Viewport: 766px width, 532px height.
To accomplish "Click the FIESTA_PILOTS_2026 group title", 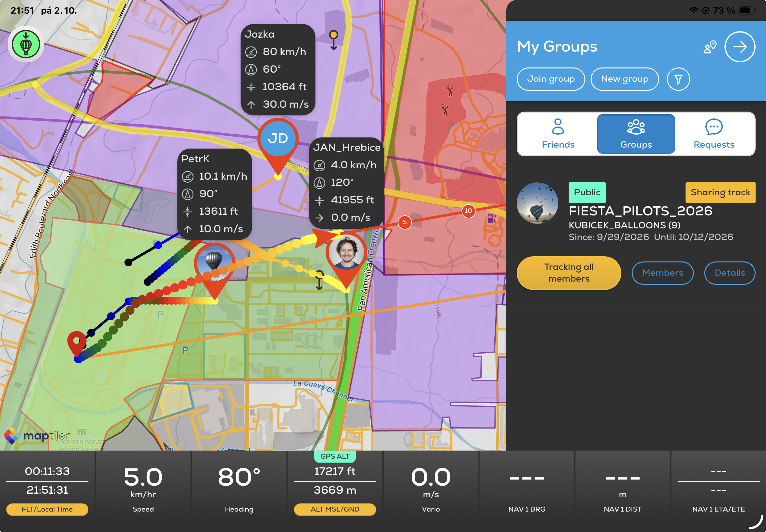I will (x=640, y=211).
